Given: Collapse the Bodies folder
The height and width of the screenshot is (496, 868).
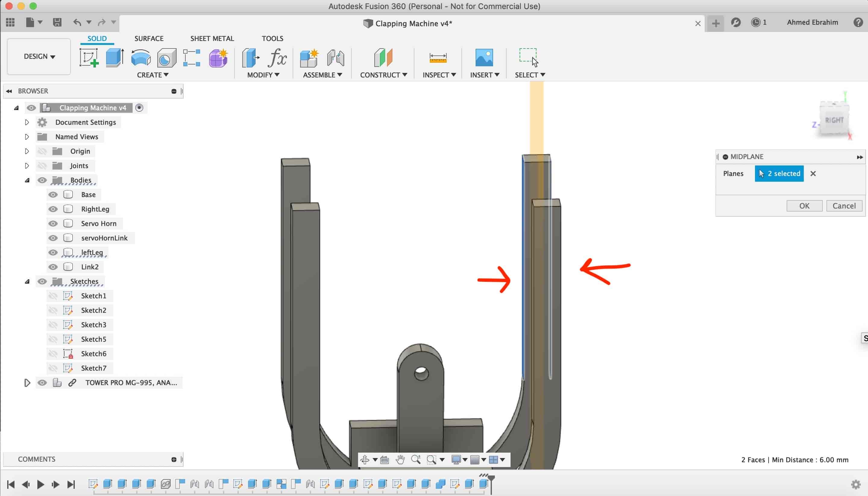Looking at the screenshot, I should 27,180.
